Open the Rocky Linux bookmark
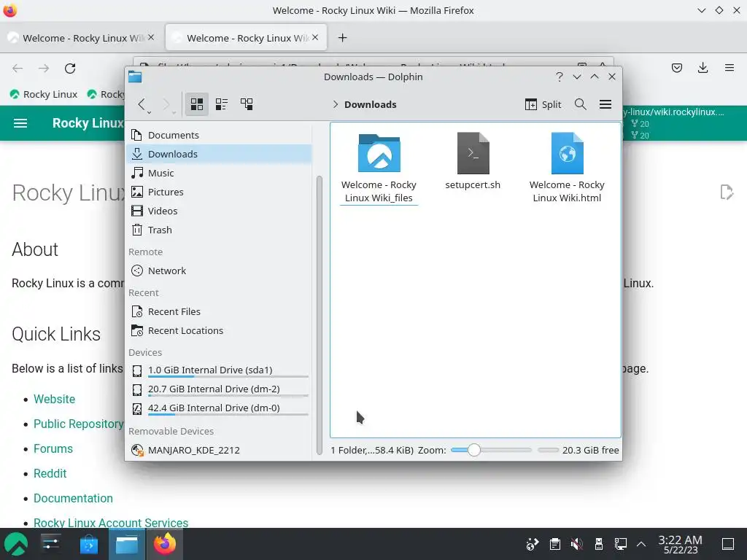Viewport: 747px width, 560px height. pyautogui.click(x=43, y=94)
